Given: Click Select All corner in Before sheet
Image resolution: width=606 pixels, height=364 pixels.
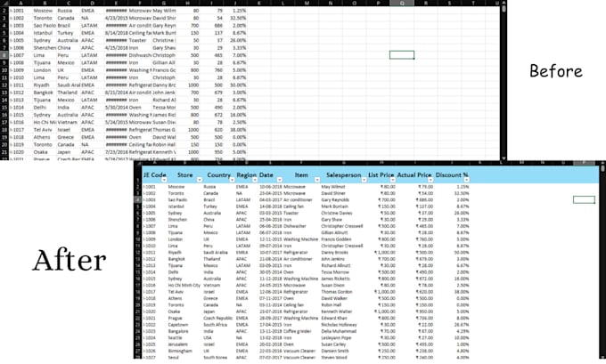Looking at the screenshot, I should [4, 3].
